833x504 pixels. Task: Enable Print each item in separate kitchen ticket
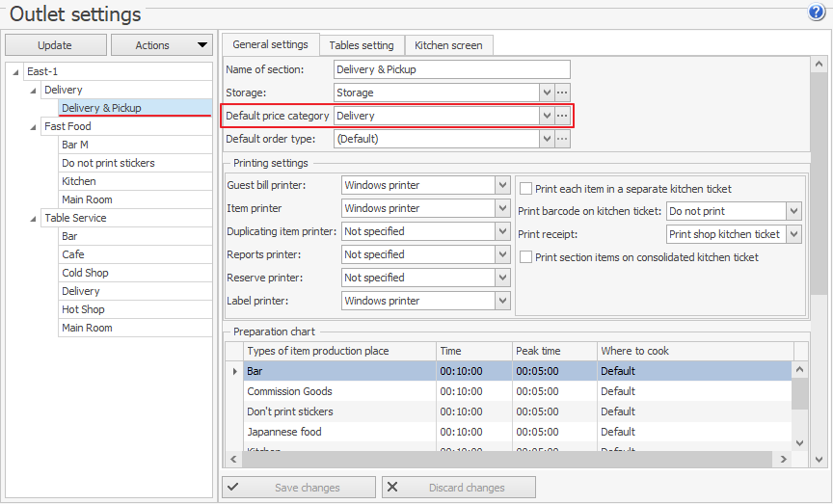[x=526, y=189]
